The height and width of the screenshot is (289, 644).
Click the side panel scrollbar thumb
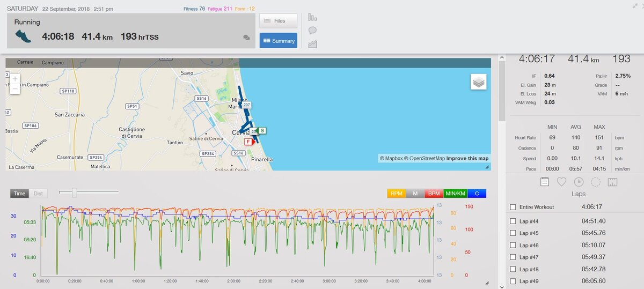click(502, 91)
